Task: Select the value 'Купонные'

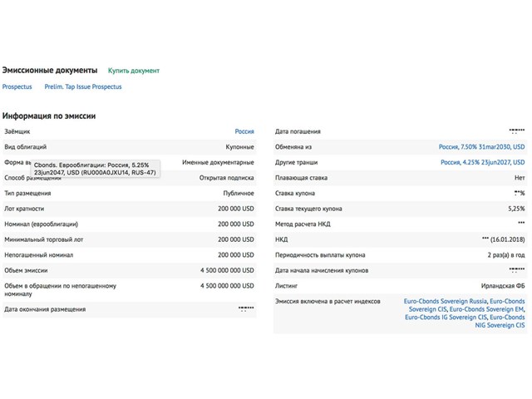Action: point(239,147)
